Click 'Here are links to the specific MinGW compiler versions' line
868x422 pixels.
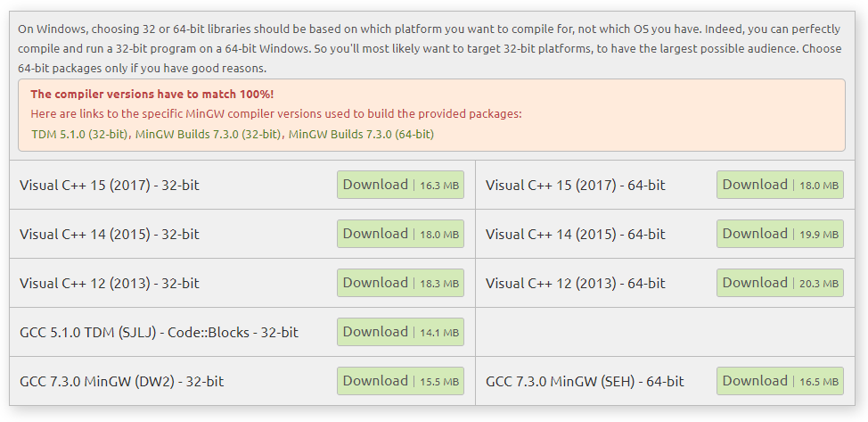point(276,114)
